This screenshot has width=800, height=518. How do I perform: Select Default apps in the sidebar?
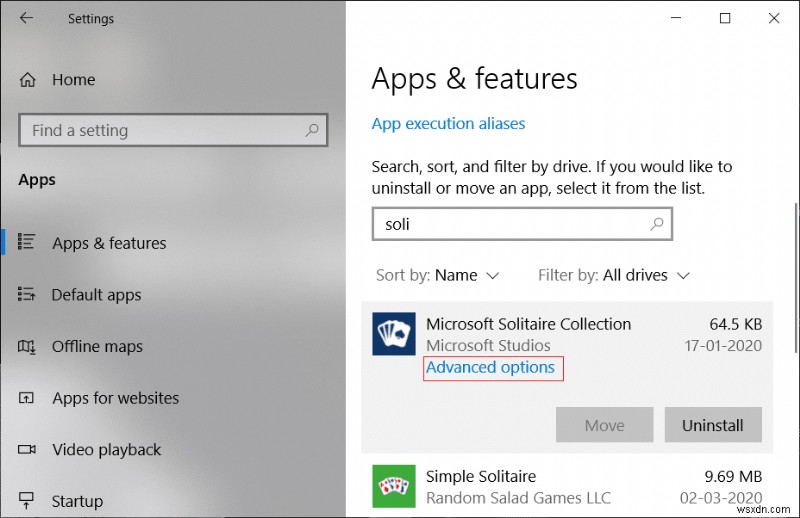click(x=96, y=295)
